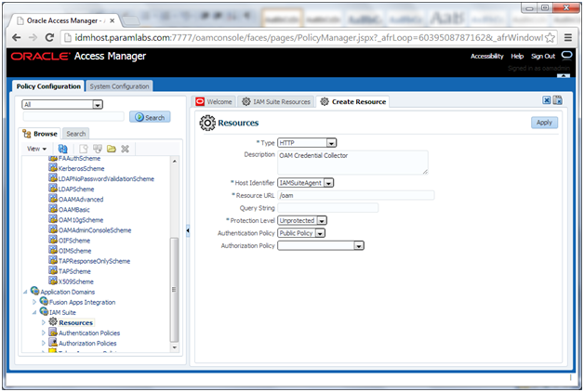Click the Authorization Policies icon
Image resolution: width=584 pixels, height=392 pixels.
click(x=53, y=342)
